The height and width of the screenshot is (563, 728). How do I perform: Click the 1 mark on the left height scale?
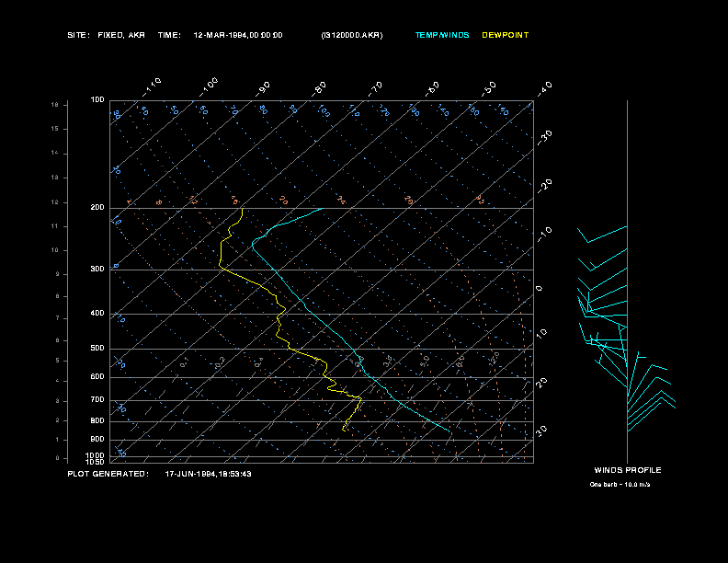58,440
